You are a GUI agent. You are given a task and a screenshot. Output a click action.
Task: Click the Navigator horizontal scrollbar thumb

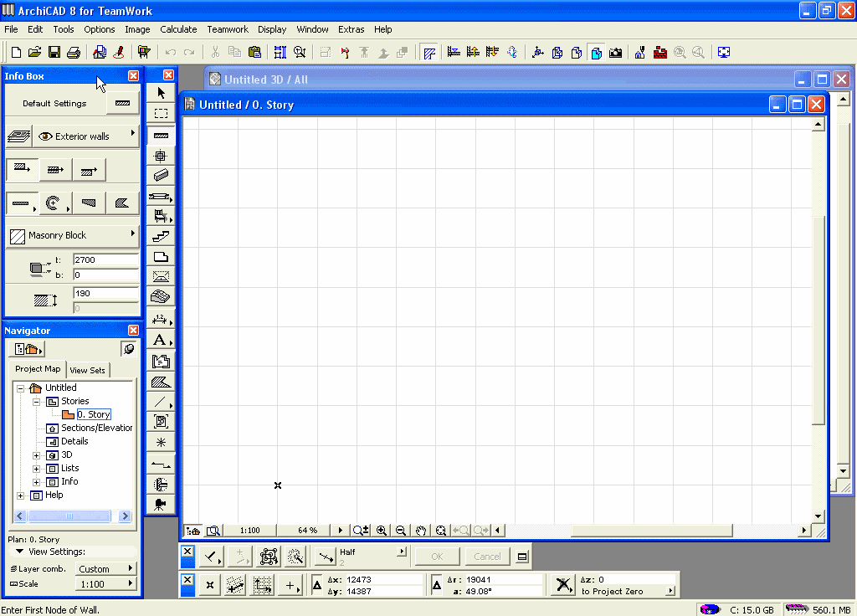(69, 516)
